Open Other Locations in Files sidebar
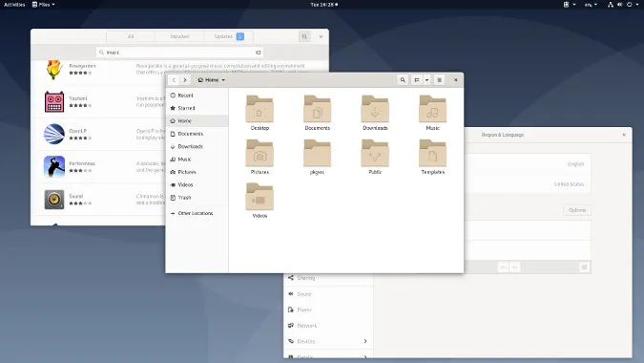 (197, 213)
